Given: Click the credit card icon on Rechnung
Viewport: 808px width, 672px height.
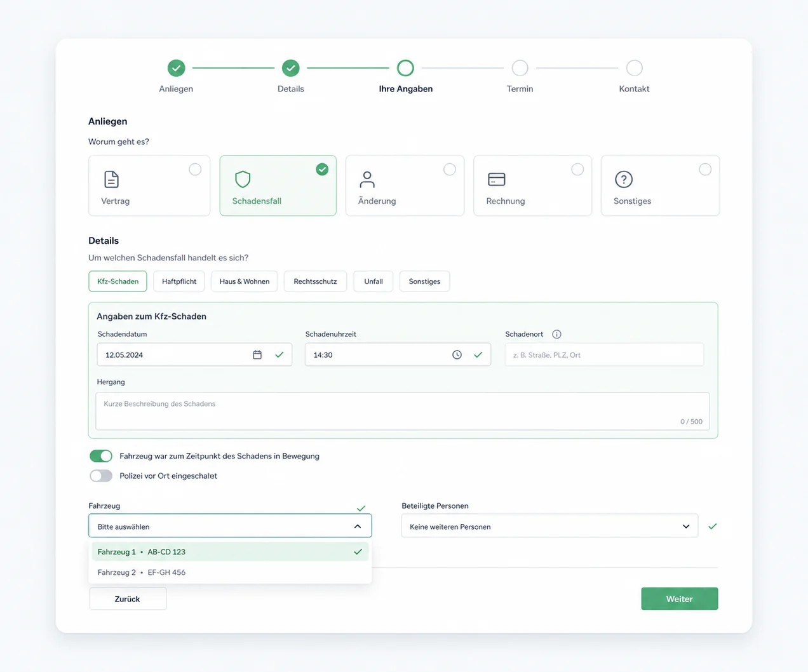Looking at the screenshot, I should 497,179.
